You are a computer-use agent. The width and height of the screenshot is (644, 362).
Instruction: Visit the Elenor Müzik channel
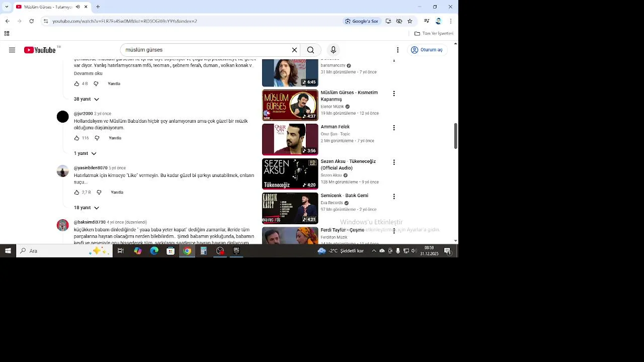[332, 107]
